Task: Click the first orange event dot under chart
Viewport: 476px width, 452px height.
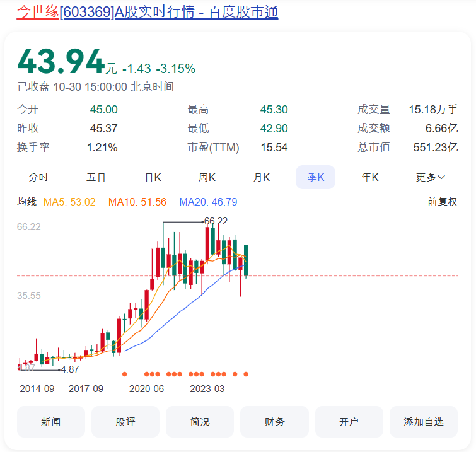Action: (124, 374)
